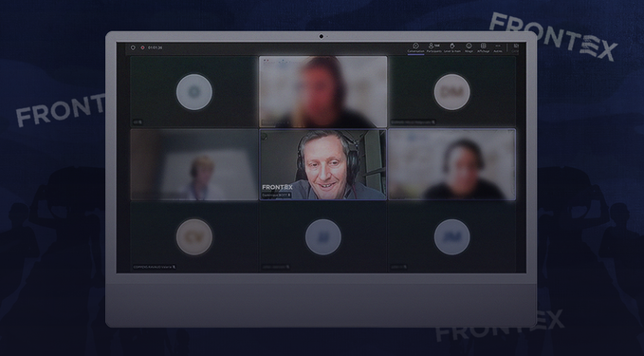Open the Conversation chat panel
The width and height of the screenshot is (644, 356).
click(x=415, y=47)
